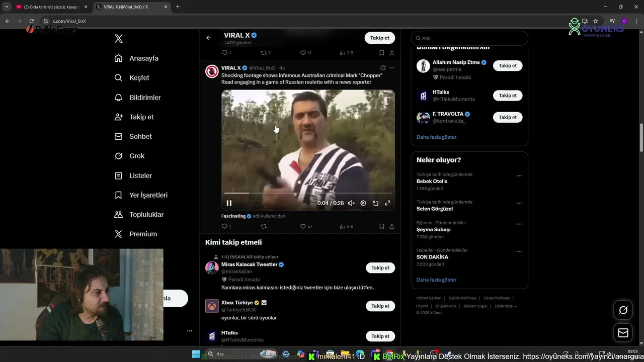Mute the video sound

[x=351, y=203]
